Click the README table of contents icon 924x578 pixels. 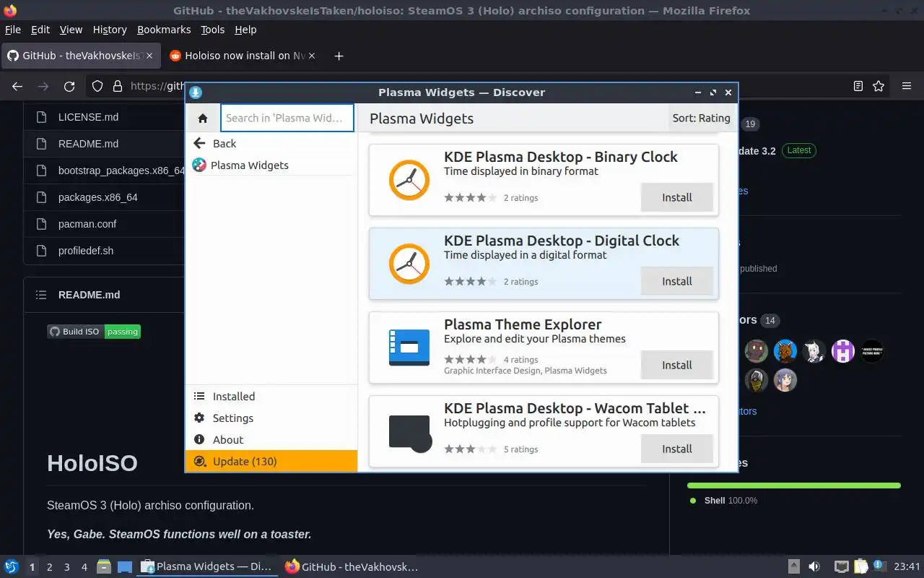[x=42, y=295]
